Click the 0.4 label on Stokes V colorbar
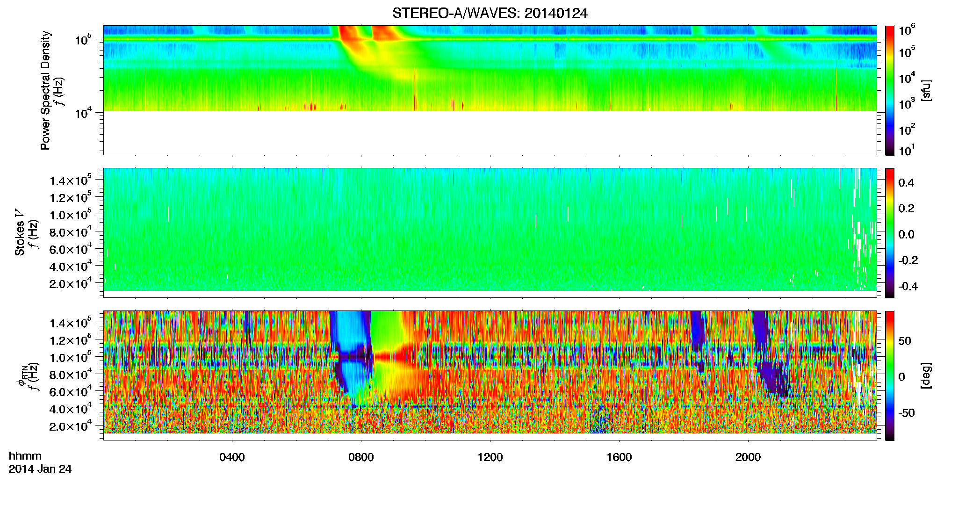 click(906, 183)
